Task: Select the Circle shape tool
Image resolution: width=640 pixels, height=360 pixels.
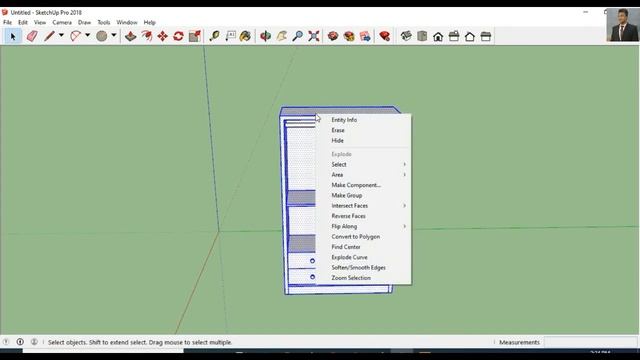Action: (102, 36)
